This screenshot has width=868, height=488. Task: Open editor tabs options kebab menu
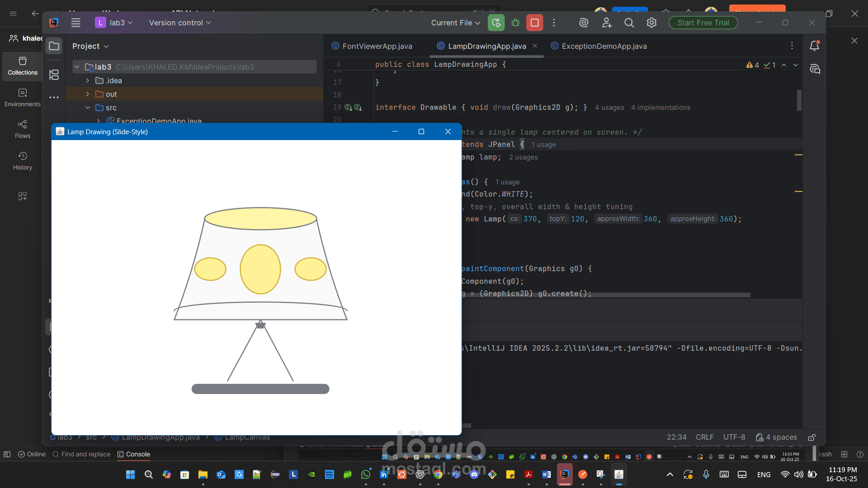792,46
